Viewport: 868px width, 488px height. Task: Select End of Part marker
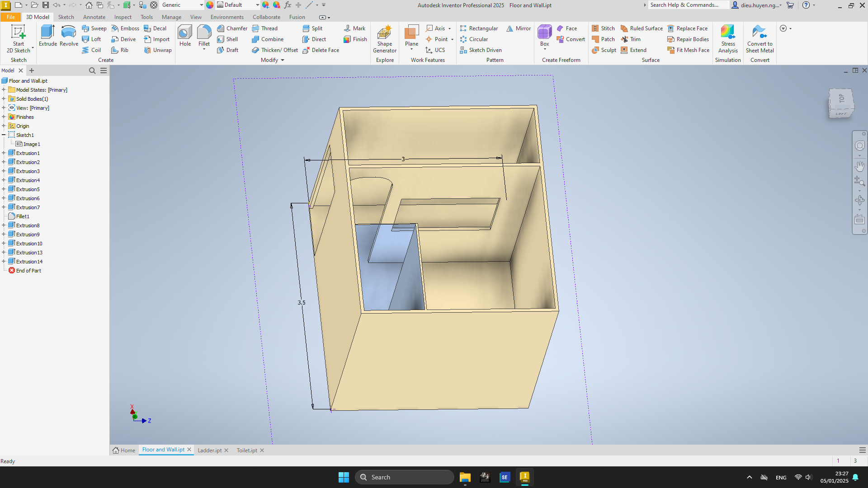[x=25, y=271]
